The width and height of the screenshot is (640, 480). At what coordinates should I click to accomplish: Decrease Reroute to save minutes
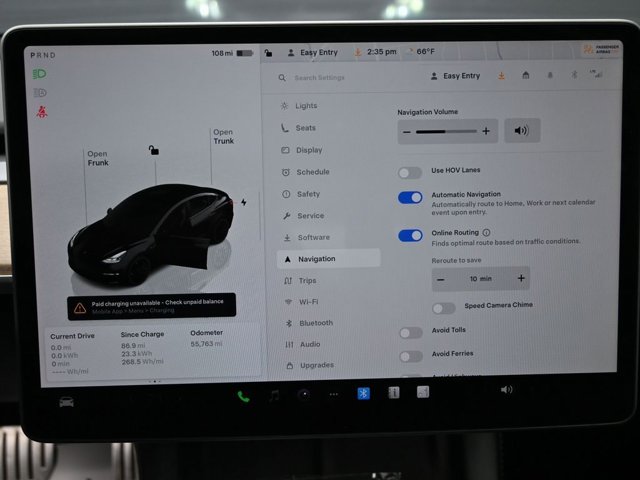pyautogui.click(x=441, y=280)
